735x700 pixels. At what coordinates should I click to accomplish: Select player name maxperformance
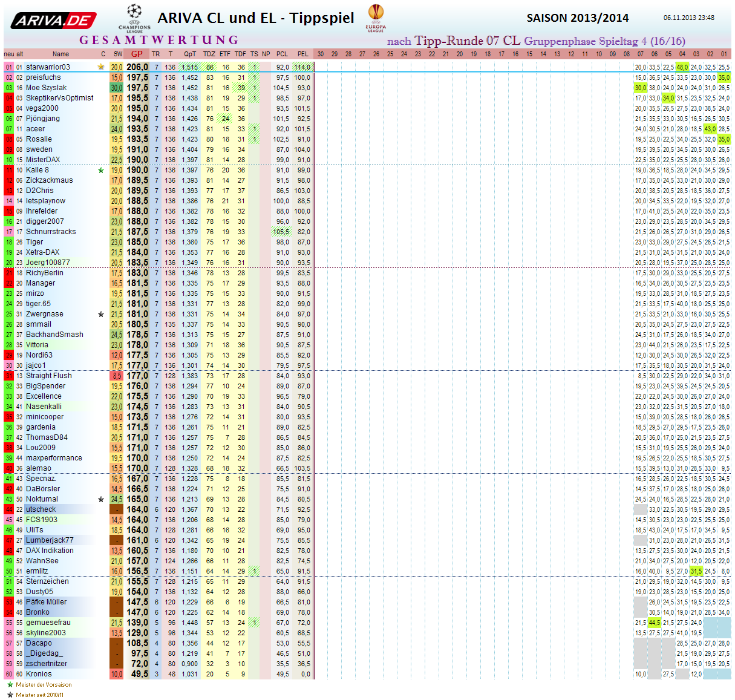(54, 458)
